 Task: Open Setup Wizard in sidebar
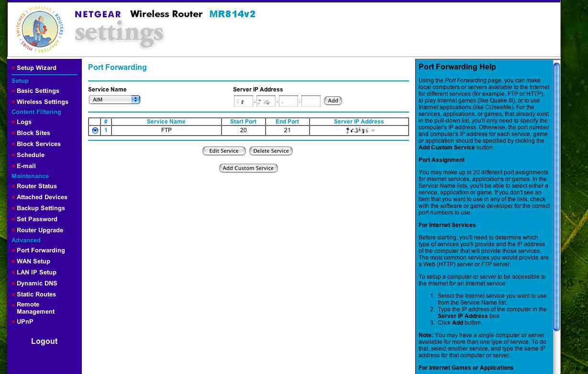coord(36,68)
